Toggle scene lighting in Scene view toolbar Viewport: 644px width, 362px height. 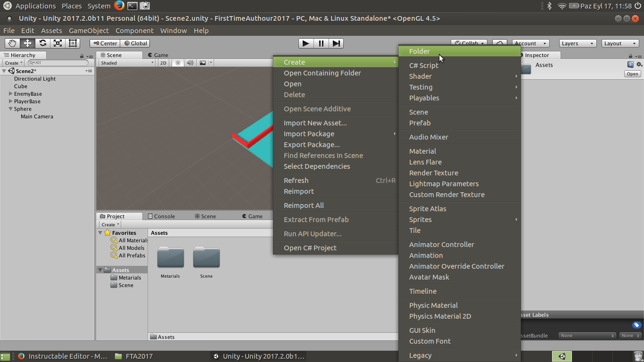coord(177,62)
